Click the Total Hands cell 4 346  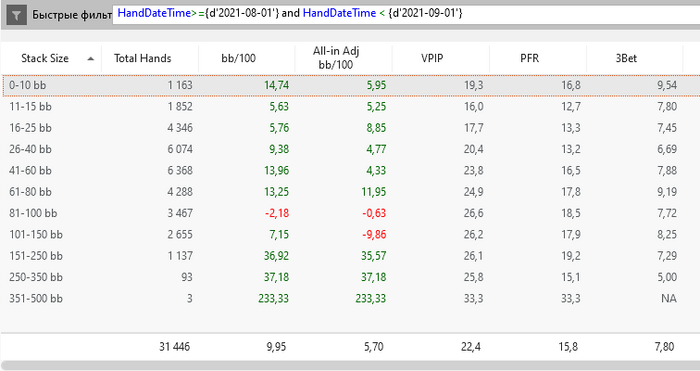(x=180, y=128)
